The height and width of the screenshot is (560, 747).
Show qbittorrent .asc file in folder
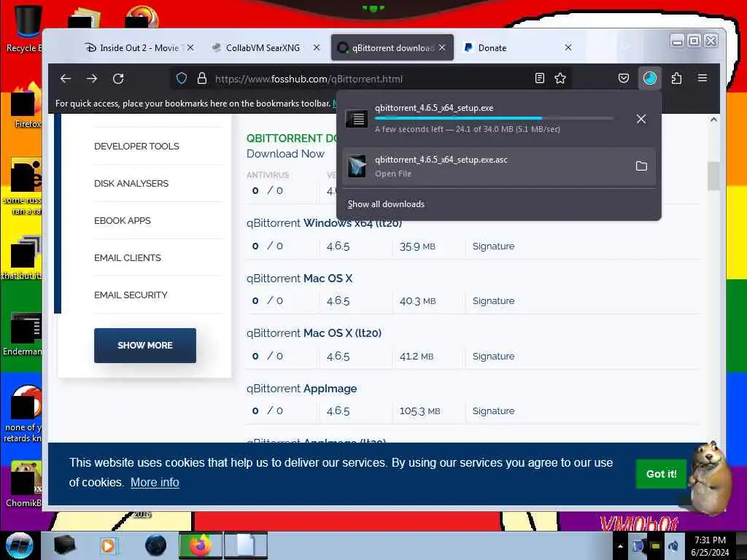641,166
